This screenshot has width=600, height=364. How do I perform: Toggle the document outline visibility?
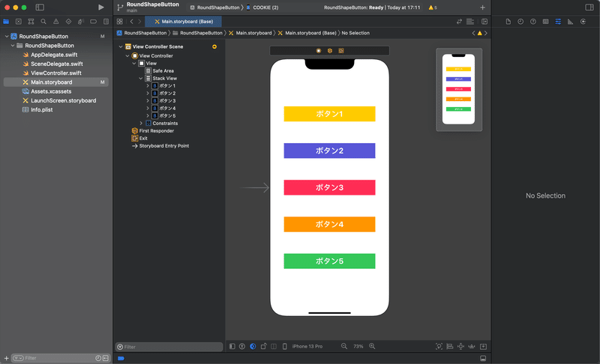pyautogui.click(x=232, y=347)
